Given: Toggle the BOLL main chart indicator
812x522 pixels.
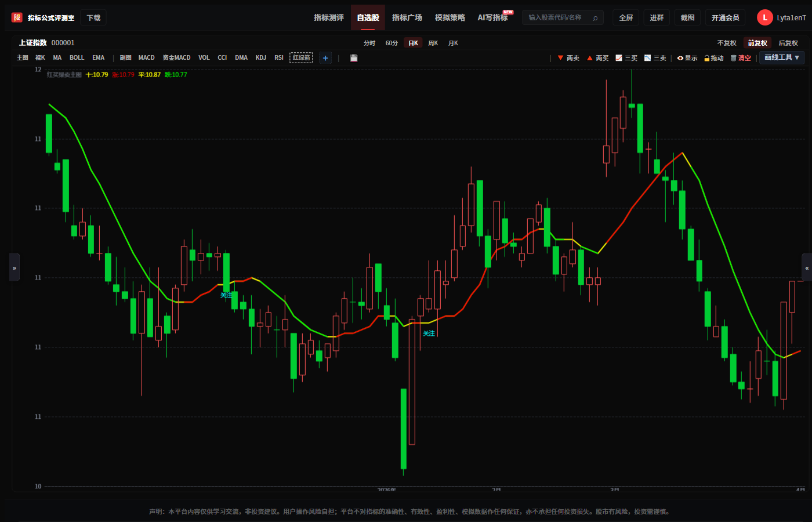Looking at the screenshot, I should [x=77, y=58].
